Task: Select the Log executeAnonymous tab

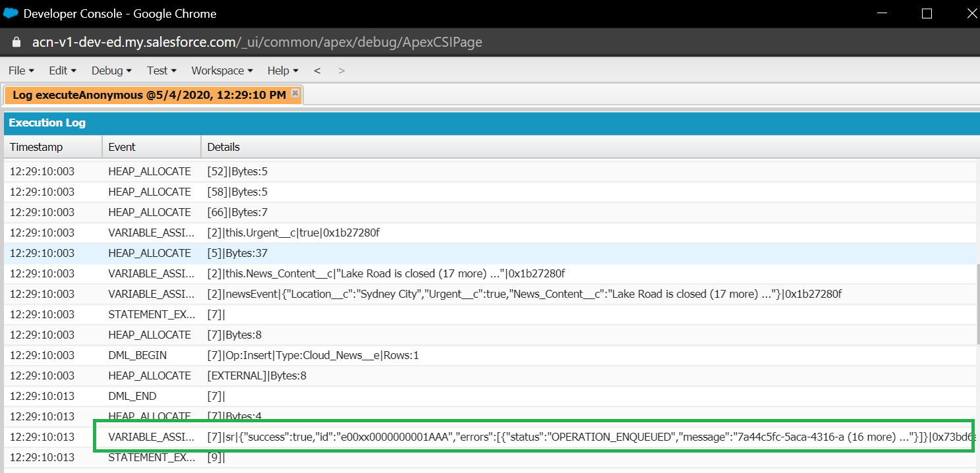Action: [149, 95]
